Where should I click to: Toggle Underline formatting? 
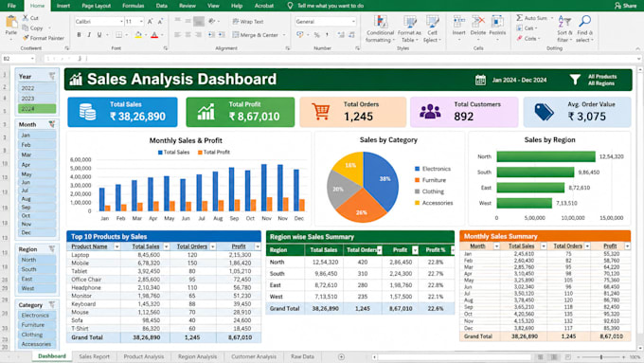click(x=99, y=35)
